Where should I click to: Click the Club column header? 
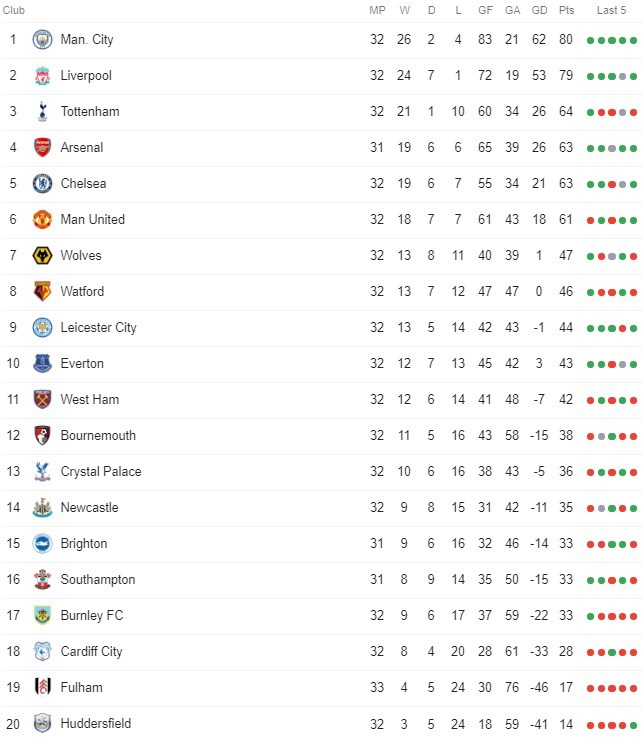[14, 10]
